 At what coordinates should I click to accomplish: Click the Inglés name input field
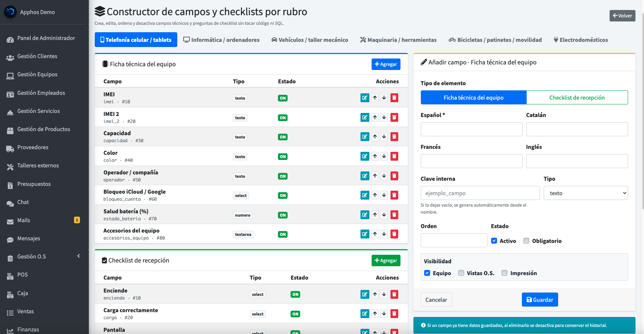pos(577,161)
